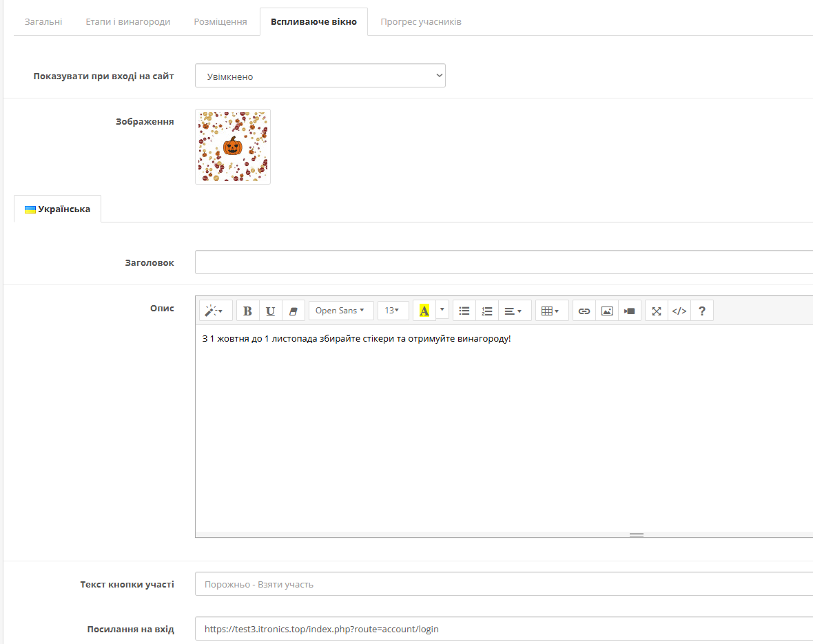Focus the Текст кнопки участі field
813x644 pixels.
click(504, 584)
